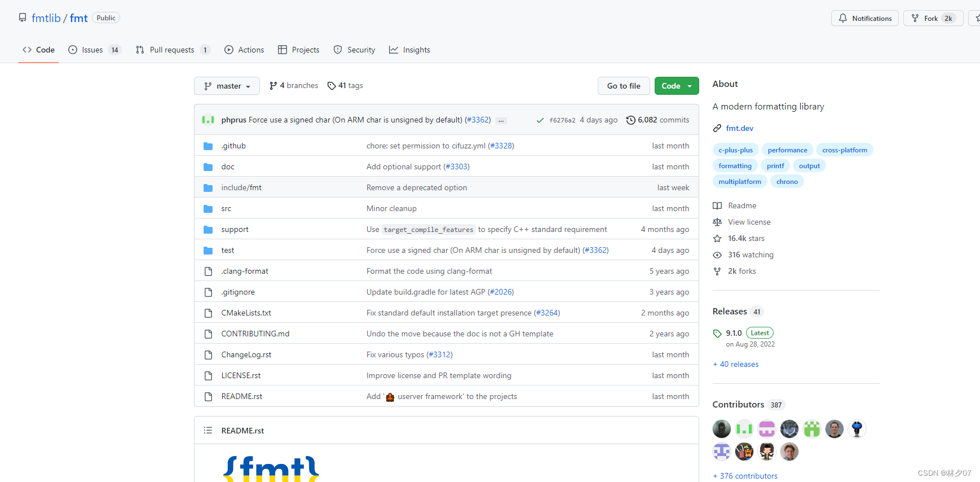Click the fork icon beside 2k forks

point(717,271)
